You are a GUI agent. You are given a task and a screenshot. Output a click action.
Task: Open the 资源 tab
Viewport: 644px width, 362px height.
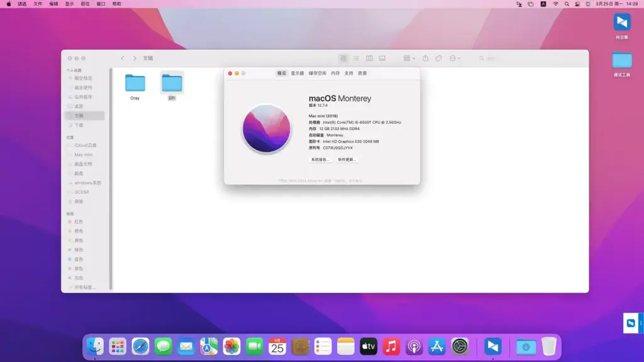[x=362, y=73]
